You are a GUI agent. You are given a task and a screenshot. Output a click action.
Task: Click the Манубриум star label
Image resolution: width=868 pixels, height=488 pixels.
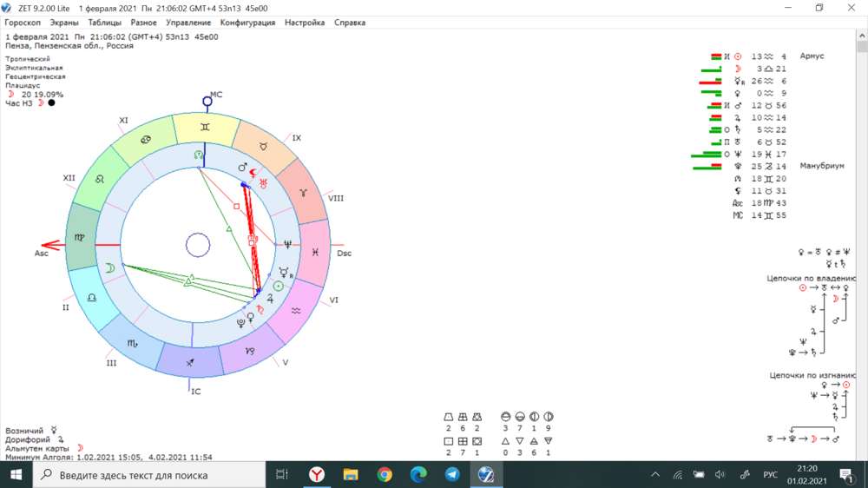pos(822,166)
